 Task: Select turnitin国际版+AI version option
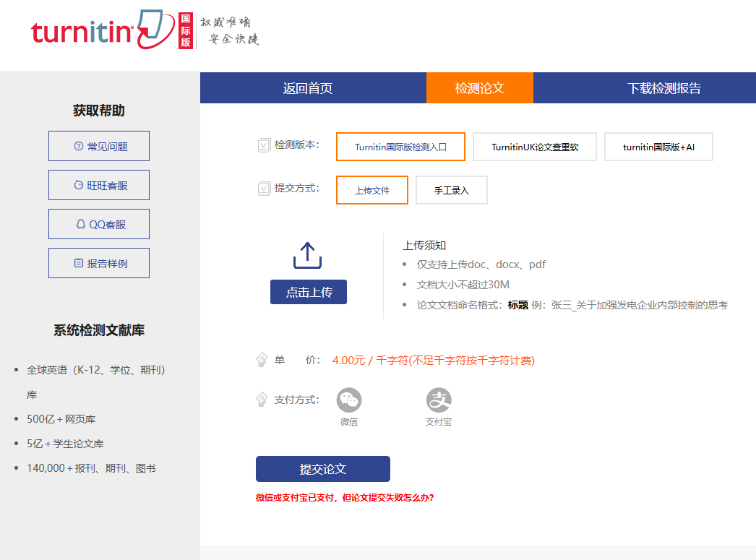(658, 147)
